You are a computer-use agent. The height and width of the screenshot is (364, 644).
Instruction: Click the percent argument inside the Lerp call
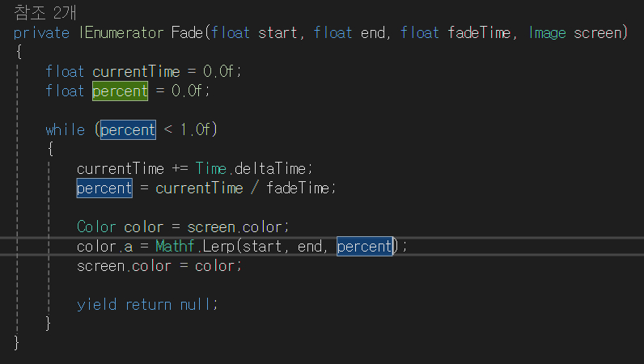tap(364, 246)
